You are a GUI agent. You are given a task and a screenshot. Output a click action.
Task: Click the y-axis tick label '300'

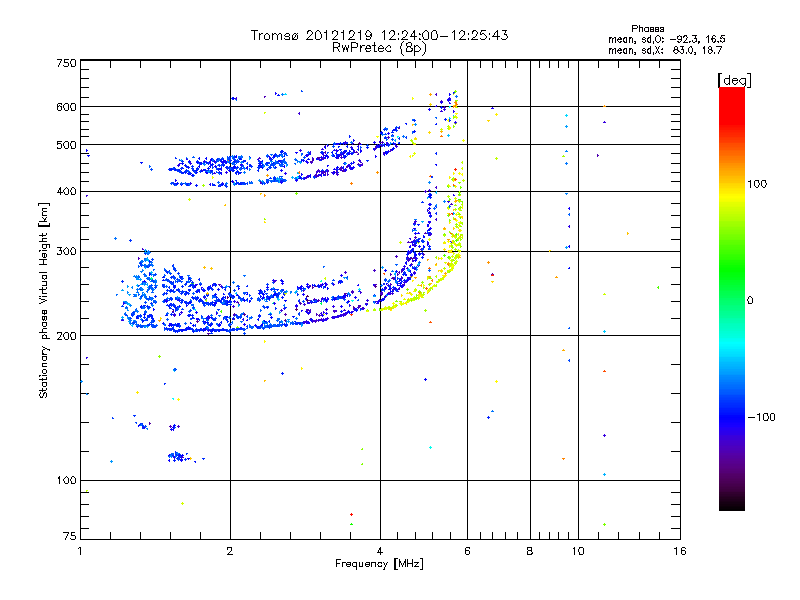[x=66, y=251]
